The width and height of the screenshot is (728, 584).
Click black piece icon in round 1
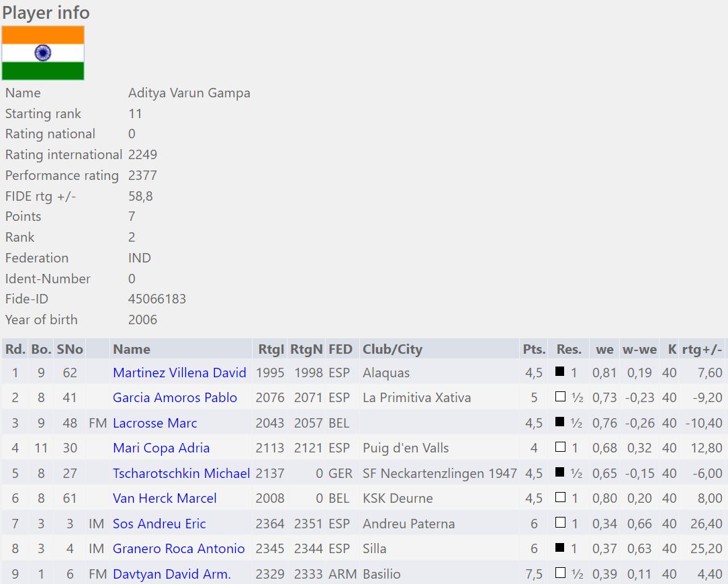pos(560,372)
